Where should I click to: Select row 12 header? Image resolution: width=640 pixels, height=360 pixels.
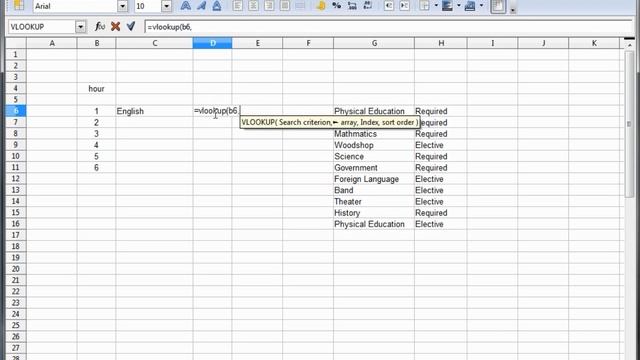pos(16,179)
